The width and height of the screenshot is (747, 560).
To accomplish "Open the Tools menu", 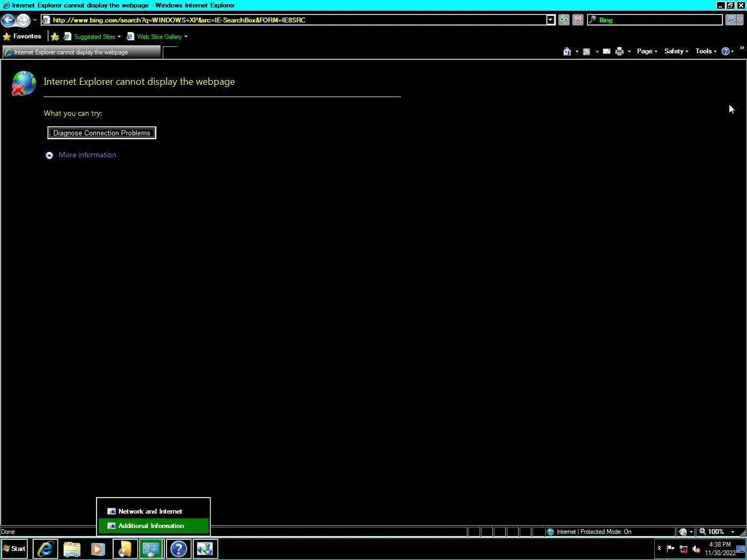I will (x=706, y=51).
